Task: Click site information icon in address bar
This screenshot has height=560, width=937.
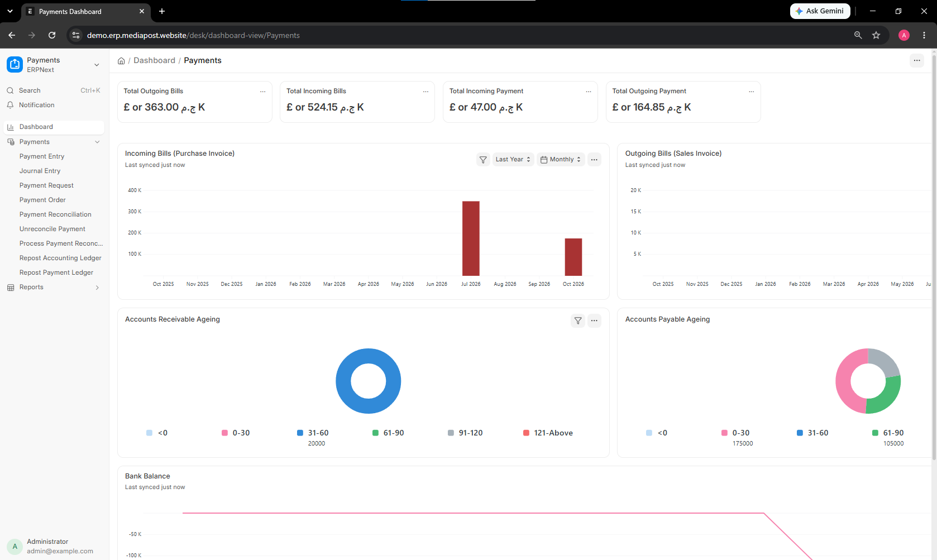Action: 76,35
